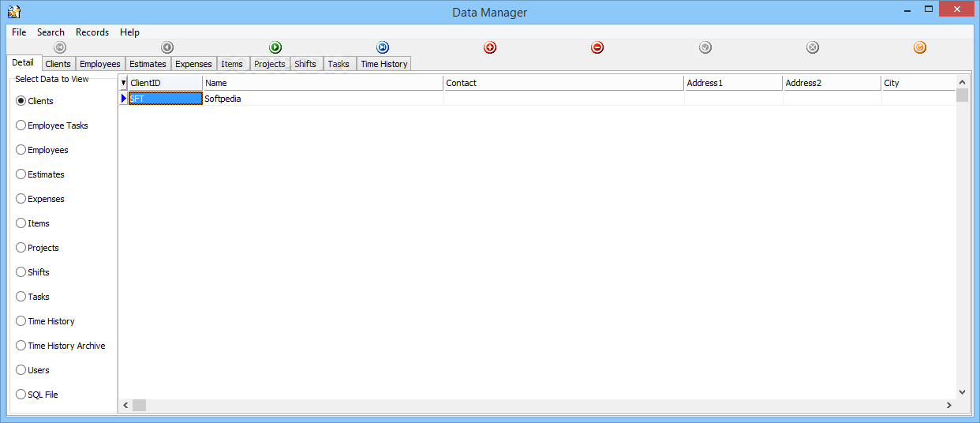The width and height of the screenshot is (980, 423).
Task: Select the Items radio button
Action: [32, 223]
